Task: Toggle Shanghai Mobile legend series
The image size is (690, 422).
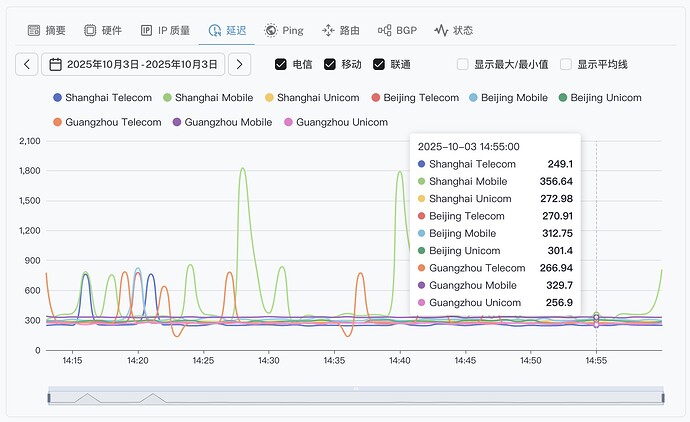Action: click(208, 98)
